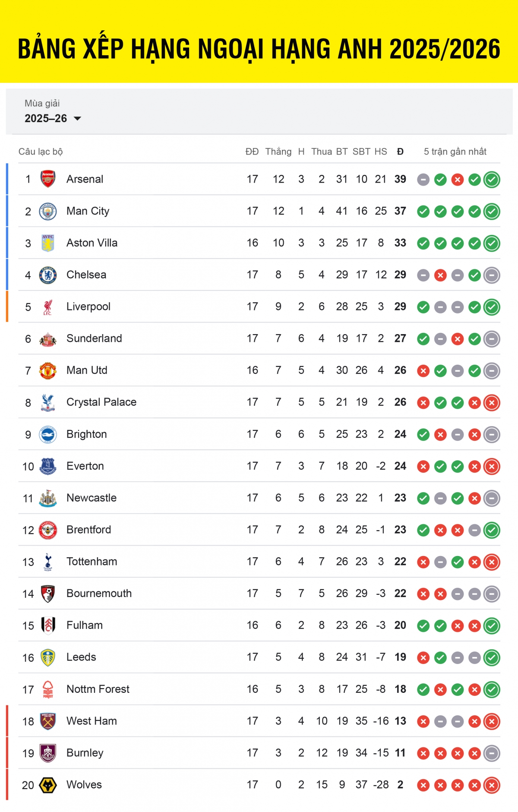Viewport: 518px width, 812px height.
Task: Click the Nottm Forest team name
Action: pos(98,689)
